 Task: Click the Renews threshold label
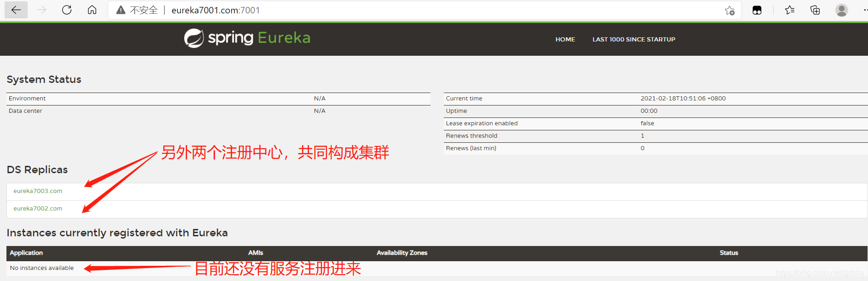pos(472,136)
